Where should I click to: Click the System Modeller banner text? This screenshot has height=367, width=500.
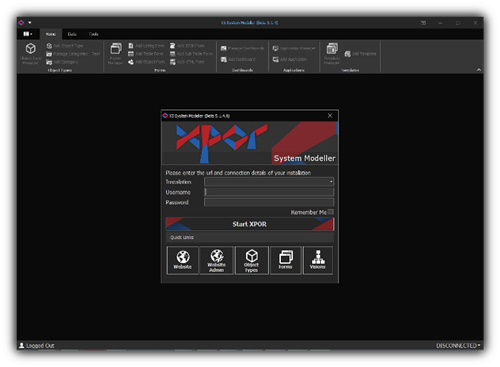coord(304,158)
